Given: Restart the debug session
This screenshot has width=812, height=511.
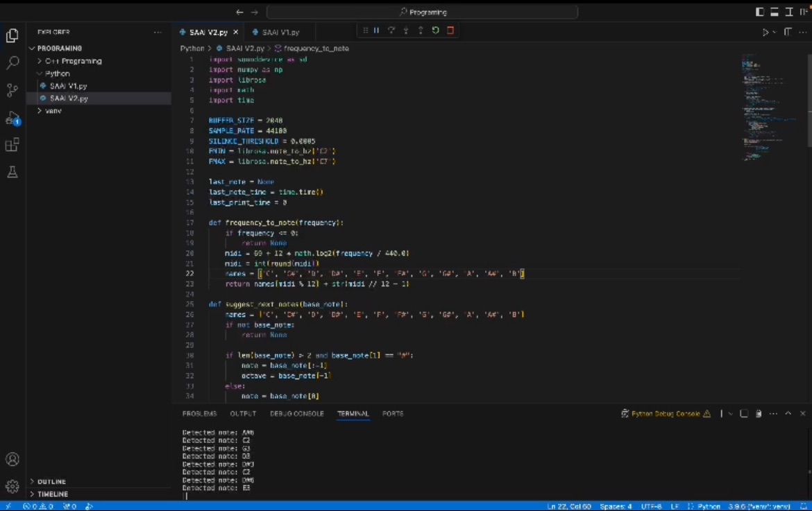Looking at the screenshot, I should coord(436,31).
